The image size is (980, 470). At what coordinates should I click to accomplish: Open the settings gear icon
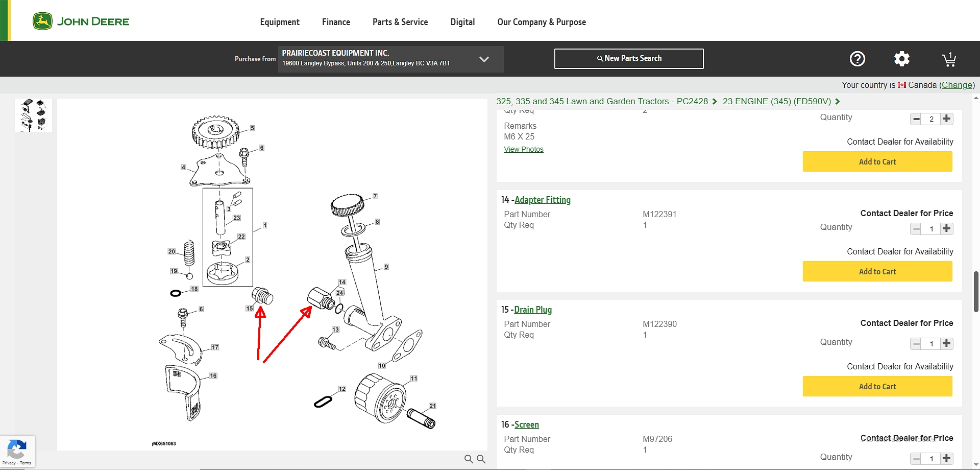pos(901,59)
